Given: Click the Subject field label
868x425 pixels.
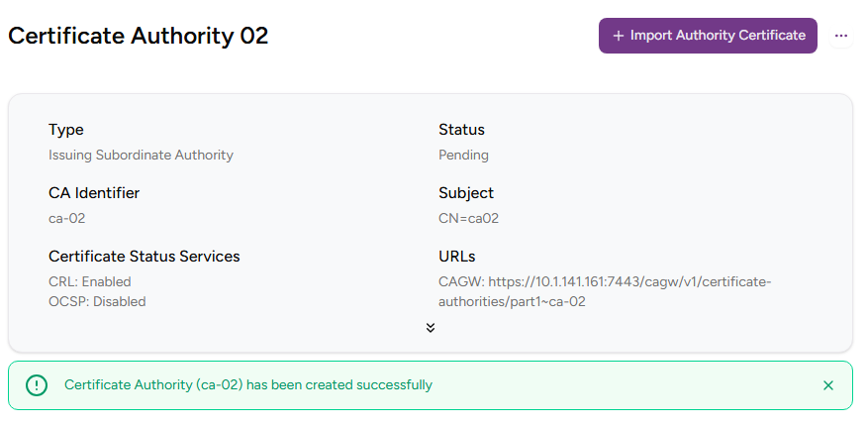Looking at the screenshot, I should (x=466, y=193).
